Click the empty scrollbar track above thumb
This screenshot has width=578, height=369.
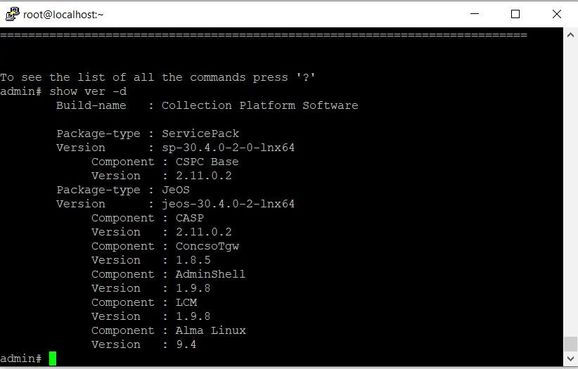[570, 189]
